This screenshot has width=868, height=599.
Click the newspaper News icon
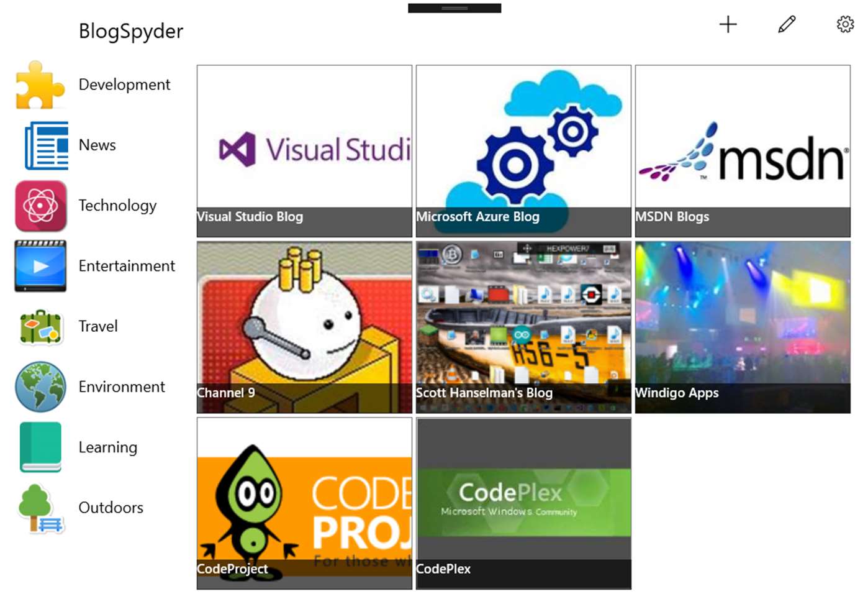pyautogui.click(x=46, y=145)
